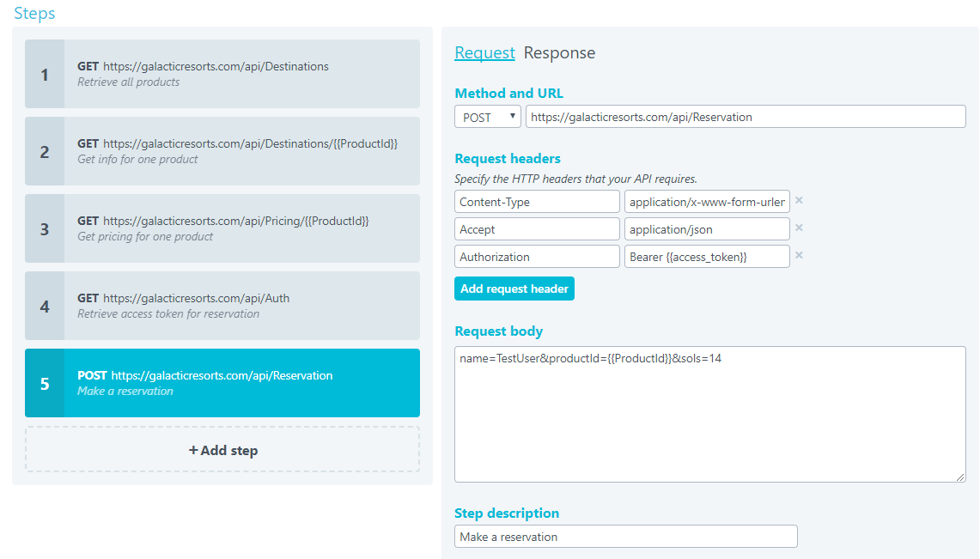Remove the Authorization header with its X icon
The height and width of the screenshot is (559, 980).
click(x=799, y=256)
